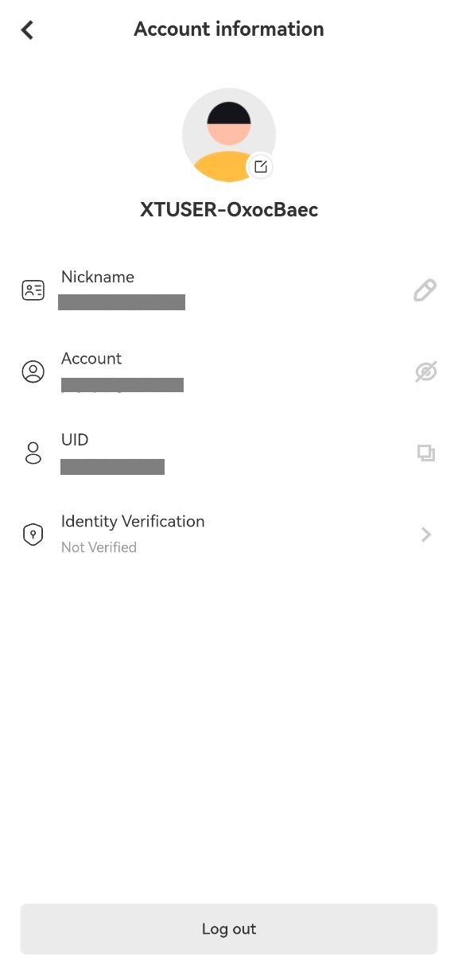The image size is (458, 980).
Task: Click the Nickname ID card icon
Action: [x=33, y=290]
